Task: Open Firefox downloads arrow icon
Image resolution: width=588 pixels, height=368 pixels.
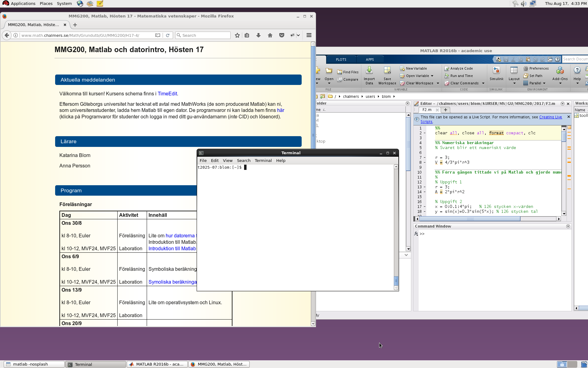Action: (x=258, y=35)
